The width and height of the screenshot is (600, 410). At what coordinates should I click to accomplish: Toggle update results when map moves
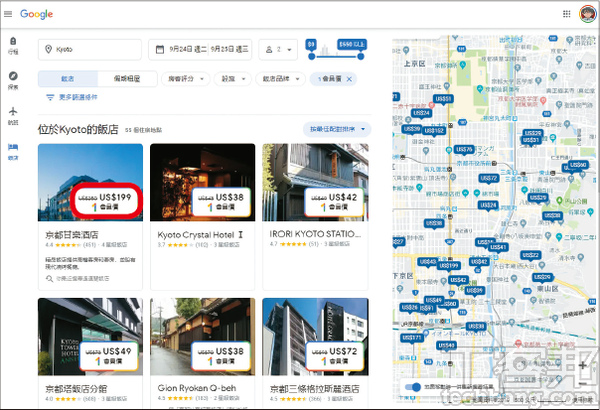[x=413, y=387]
